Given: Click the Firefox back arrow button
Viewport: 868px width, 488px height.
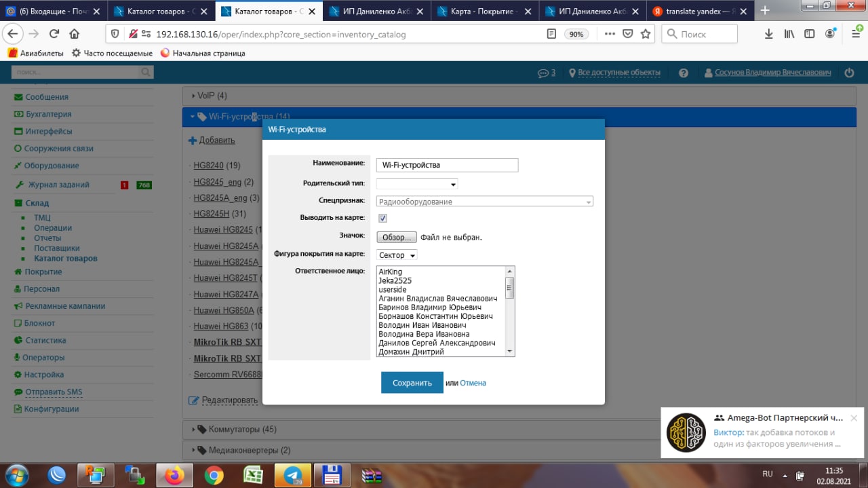Looking at the screenshot, I should 14,34.
